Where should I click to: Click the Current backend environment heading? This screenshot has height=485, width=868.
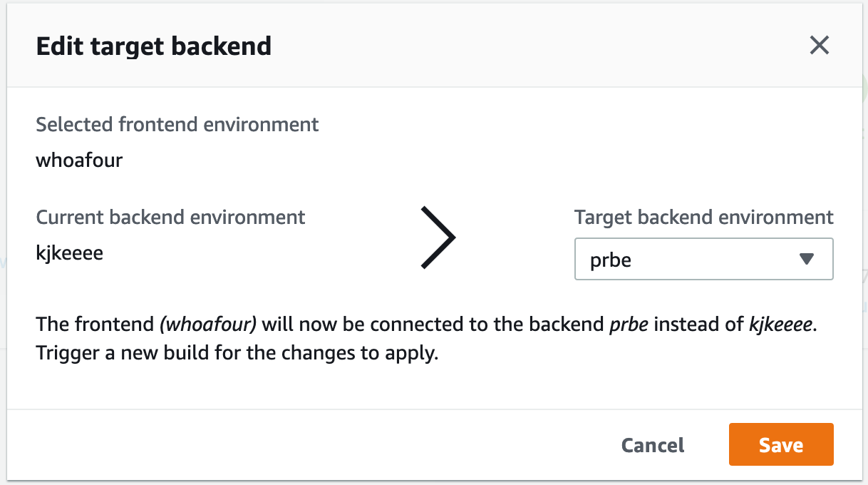point(170,217)
